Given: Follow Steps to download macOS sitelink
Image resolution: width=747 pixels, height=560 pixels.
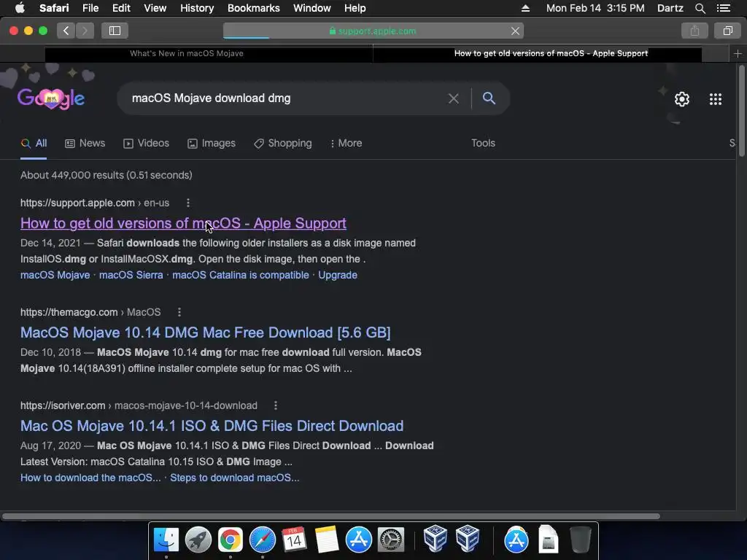Looking at the screenshot, I should pyautogui.click(x=235, y=478).
